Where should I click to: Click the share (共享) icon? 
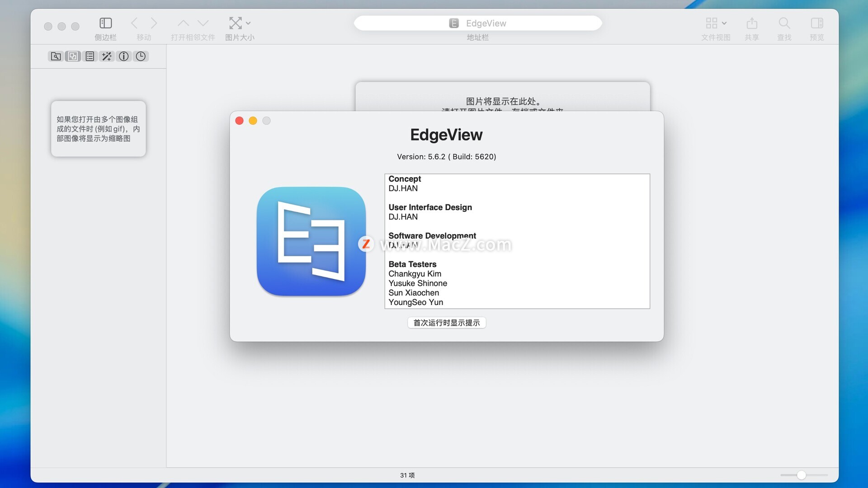click(x=752, y=23)
